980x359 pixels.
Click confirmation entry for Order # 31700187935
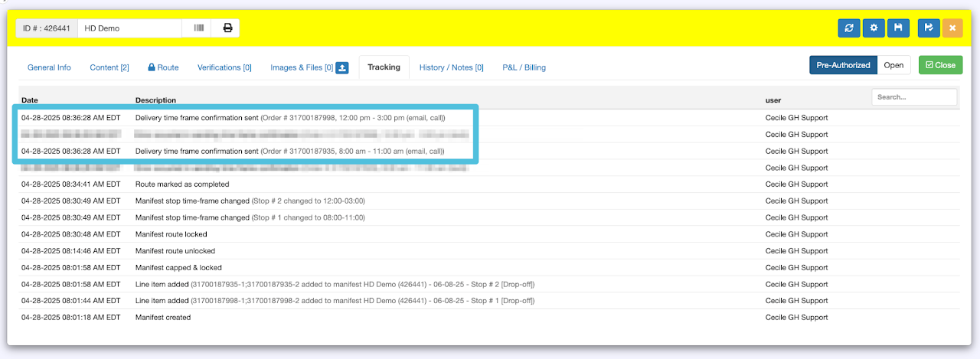click(x=289, y=152)
